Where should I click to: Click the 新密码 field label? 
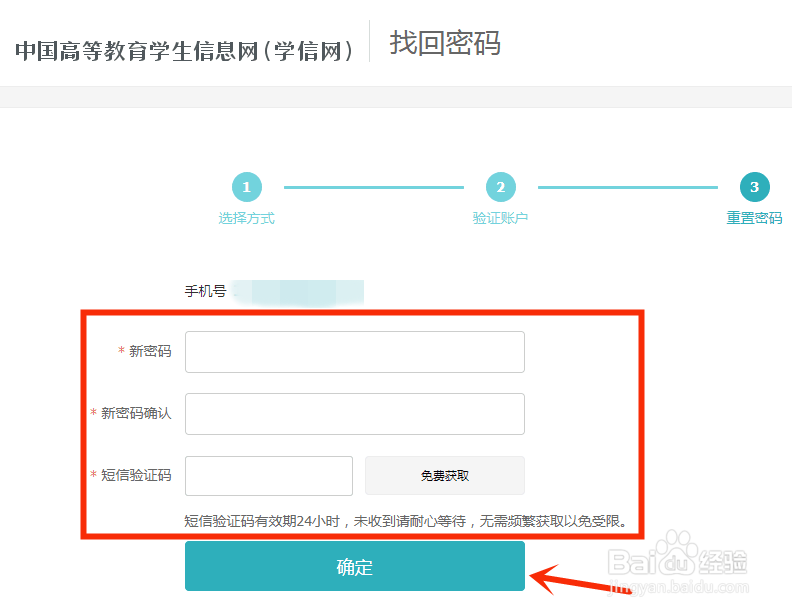150,352
